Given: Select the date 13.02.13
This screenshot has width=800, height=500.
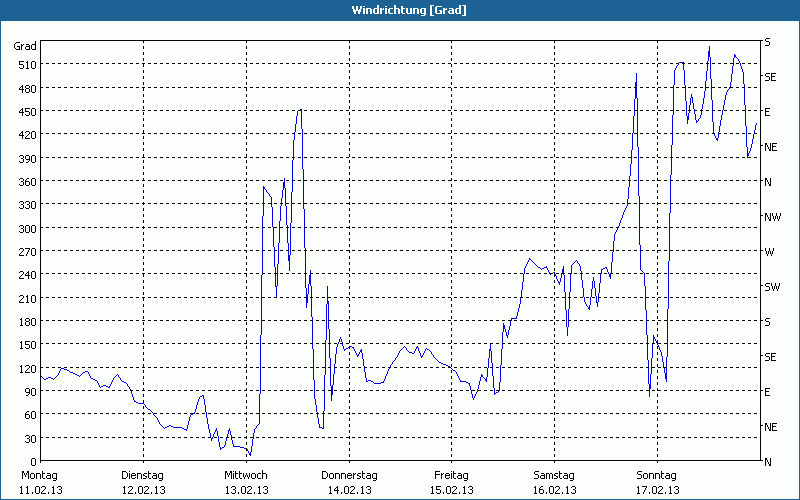Looking at the screenshot, I should coord(246,490).
